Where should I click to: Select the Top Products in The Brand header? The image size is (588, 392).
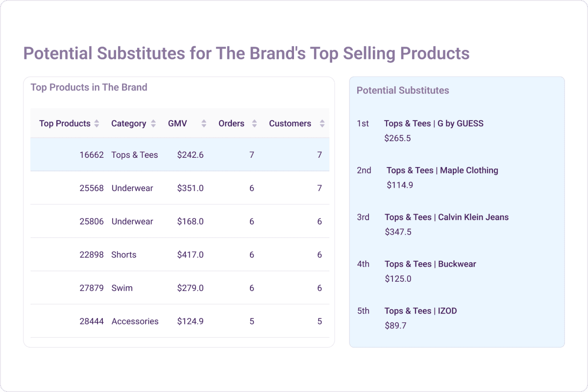click(89, 87)
